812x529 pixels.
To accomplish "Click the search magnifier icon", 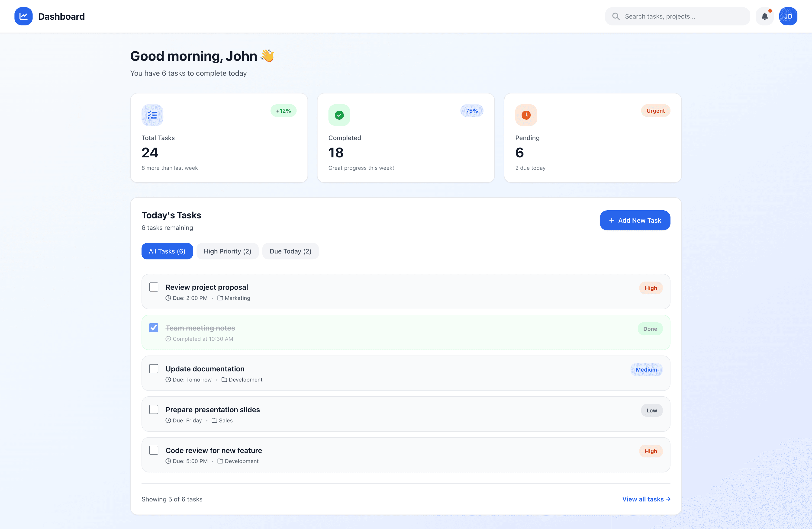I will pos(615,16).
